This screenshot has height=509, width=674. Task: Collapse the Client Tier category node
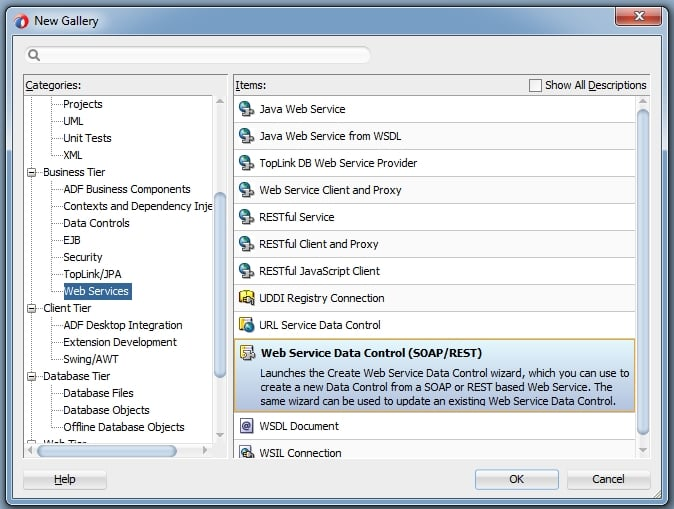coord(31,308)
